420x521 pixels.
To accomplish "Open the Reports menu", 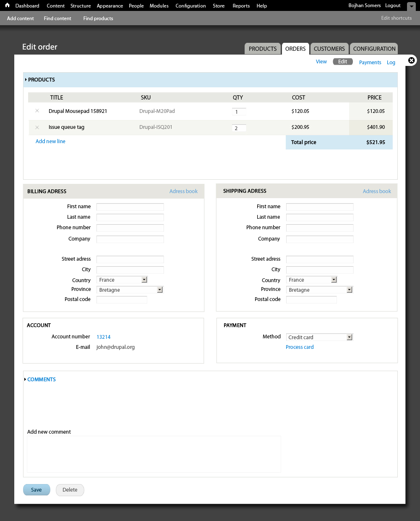I will coord(241,5).
